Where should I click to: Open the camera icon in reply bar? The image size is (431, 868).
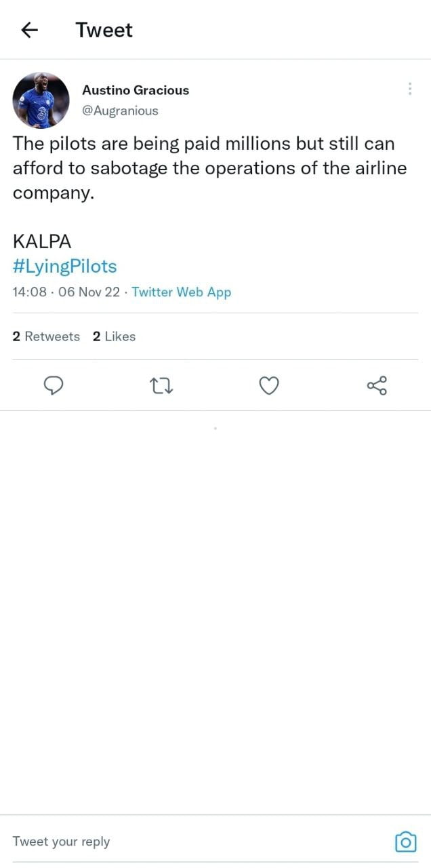point(405,842)
